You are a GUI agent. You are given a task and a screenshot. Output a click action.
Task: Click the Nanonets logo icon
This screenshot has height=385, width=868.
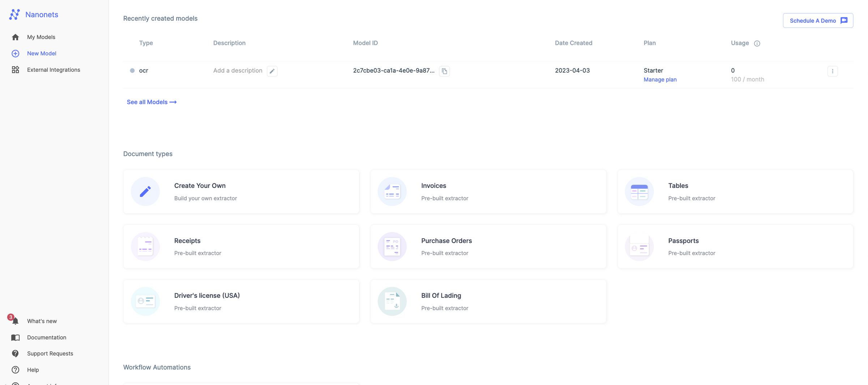pos(14,14)
